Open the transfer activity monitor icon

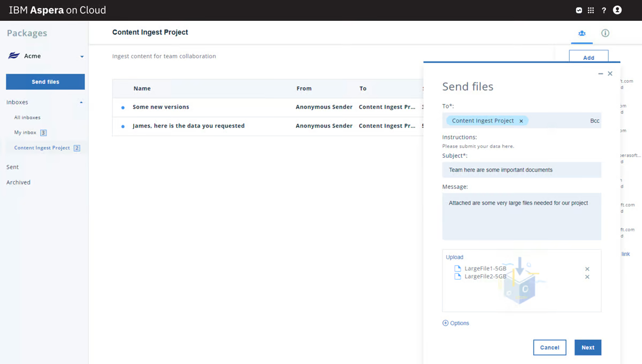(578, 10)
